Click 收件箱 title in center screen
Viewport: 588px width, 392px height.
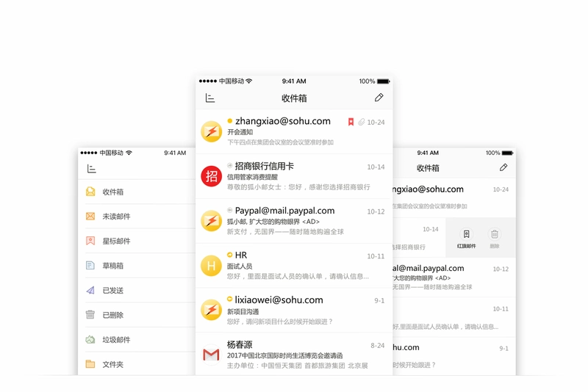coord(294,98)
